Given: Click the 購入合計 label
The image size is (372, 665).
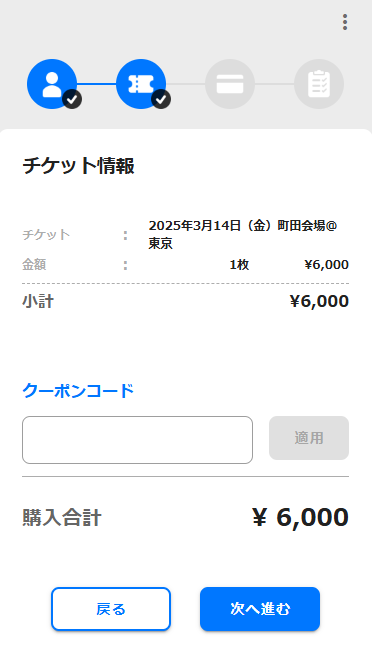Looking at the screenshot, I should coord(62,518).
